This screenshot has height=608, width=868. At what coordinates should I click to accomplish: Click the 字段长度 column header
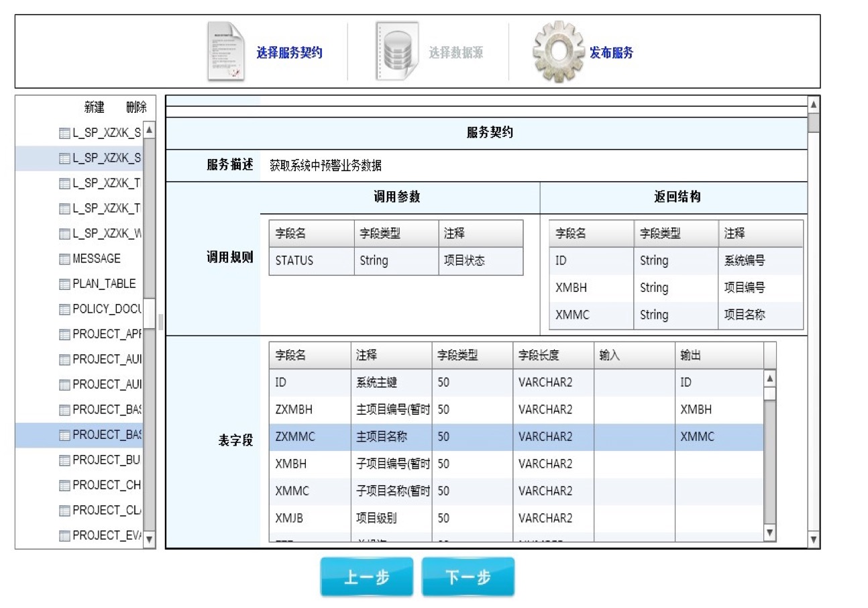click(x=553, y=356)
